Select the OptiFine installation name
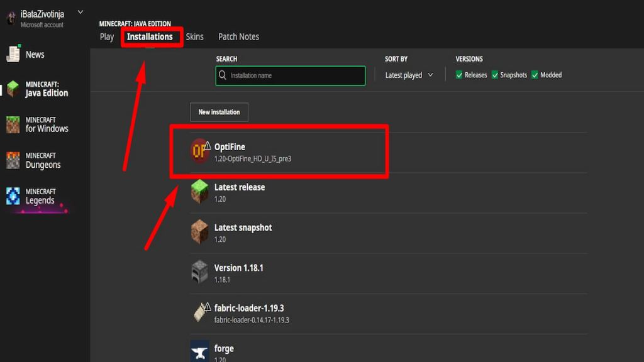The height and width of the screenshot is (362, 644). 230,146
